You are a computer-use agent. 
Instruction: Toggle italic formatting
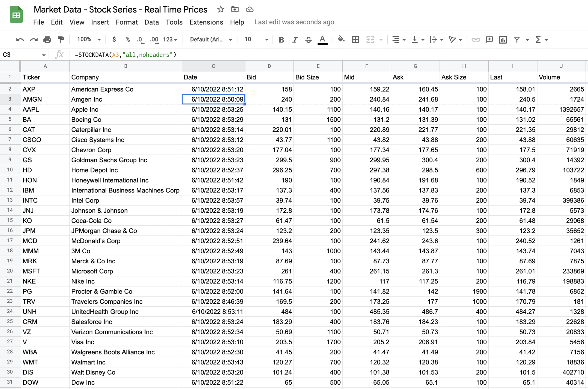[x=295, y=39]
